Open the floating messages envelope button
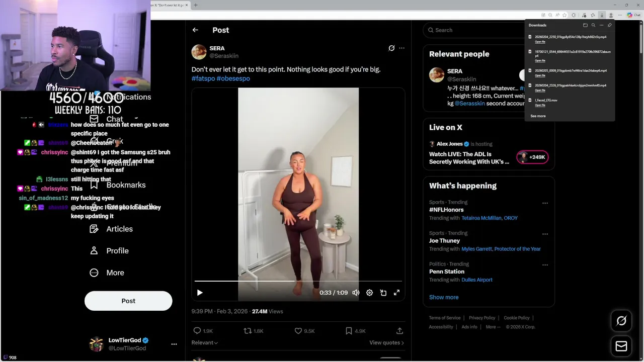 click(621, 346)
